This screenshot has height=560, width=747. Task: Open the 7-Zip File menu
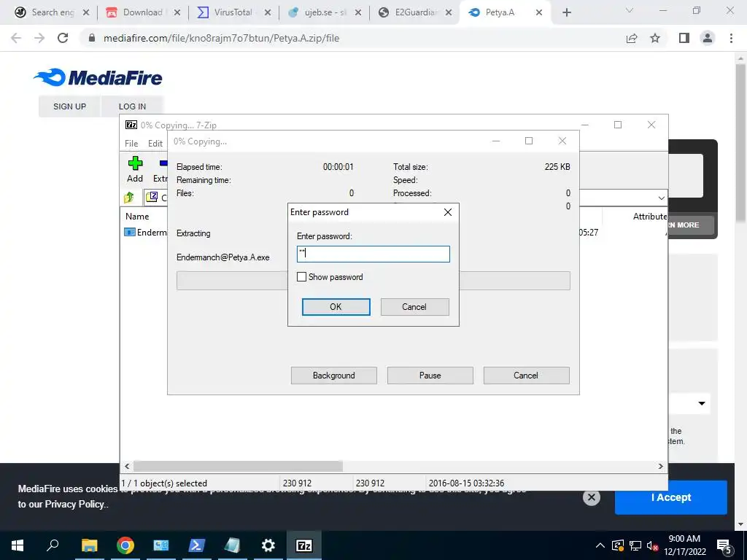[131, 144]
